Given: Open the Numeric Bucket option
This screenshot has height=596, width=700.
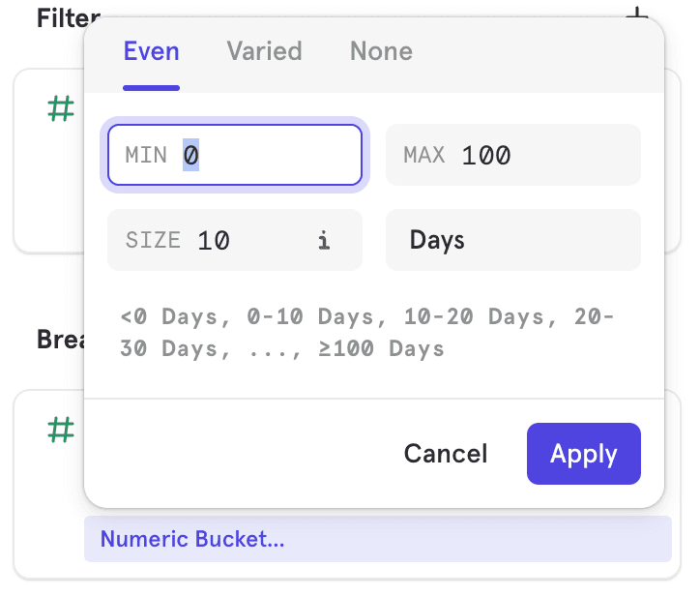Looking at the screenshot, I should (x=192, y=539).
